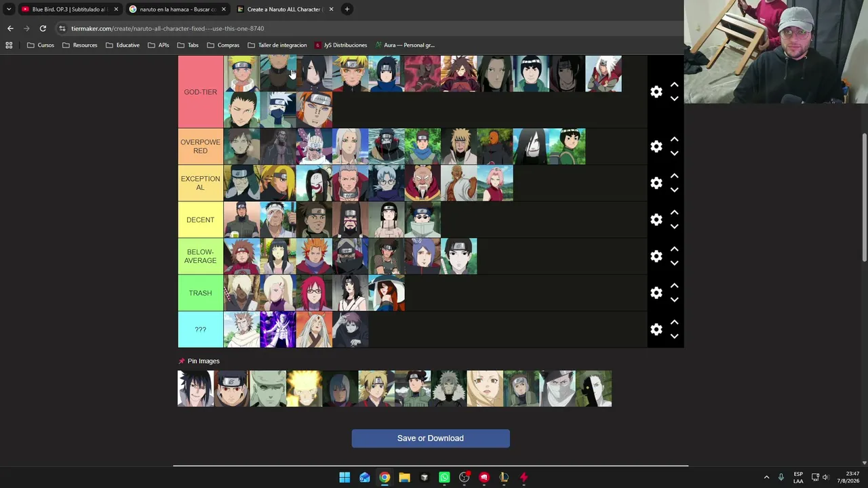
Task: Open OBS Studio from the taskbar
Action: point(464,477)
